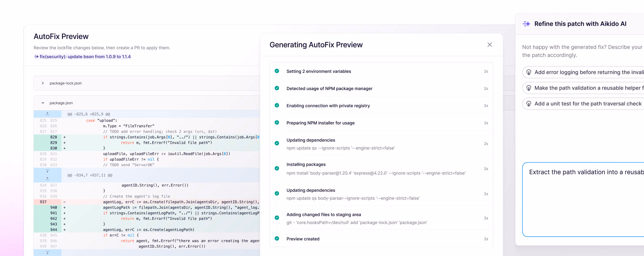Click the hunk header @@ -825,6 +825,9 @@
Screen dimensions: 644x256
[89, 114]
